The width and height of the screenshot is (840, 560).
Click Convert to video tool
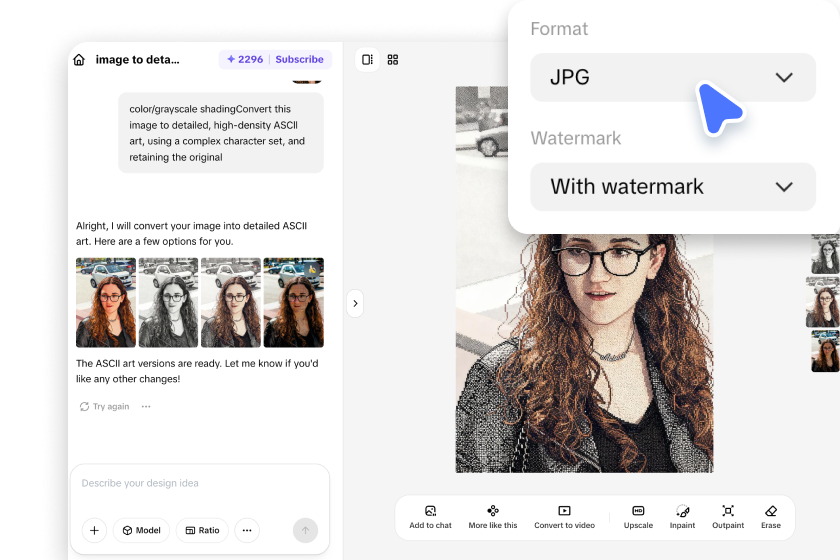(x=564, y=517)
